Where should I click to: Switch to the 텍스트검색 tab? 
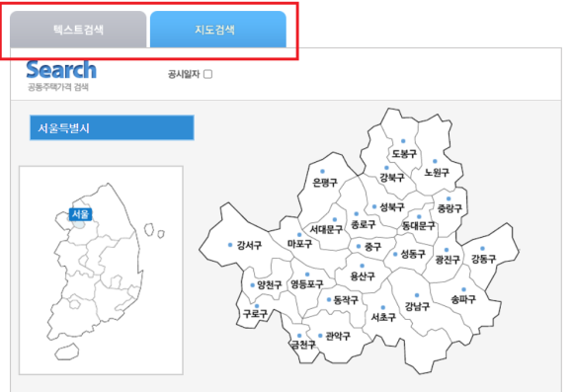point(78,30)
